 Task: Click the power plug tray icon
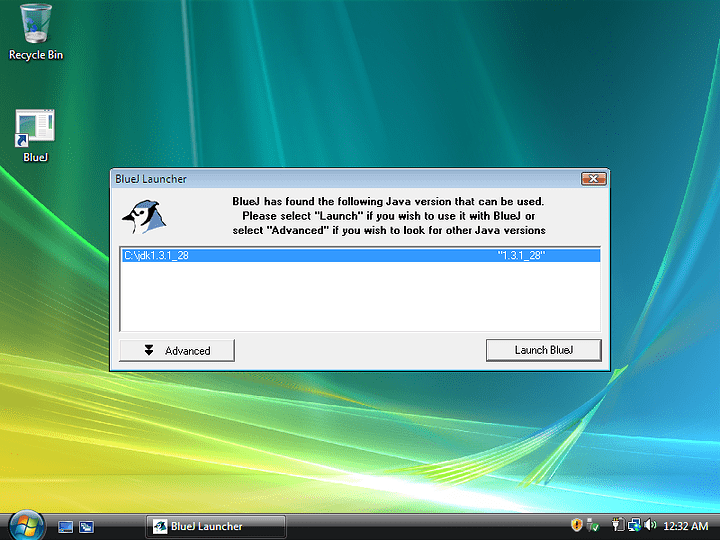pos(618,525)
